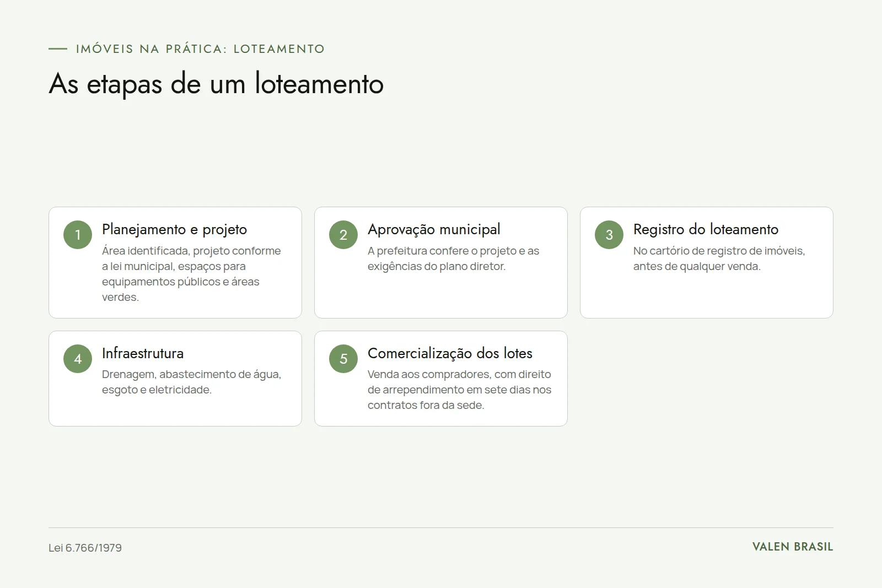Select the 'Infraestrutura' card title
The image size is (882, 588).
coord(143,353)
